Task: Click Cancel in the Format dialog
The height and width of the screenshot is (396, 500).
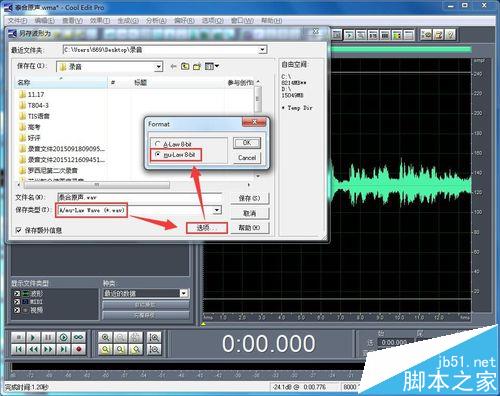Action: 247,158
